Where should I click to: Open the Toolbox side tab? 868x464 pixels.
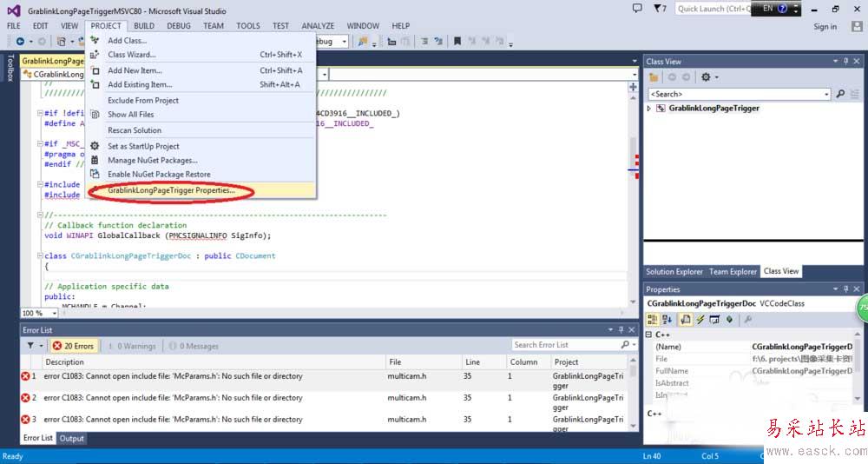[x=10, y=68]
